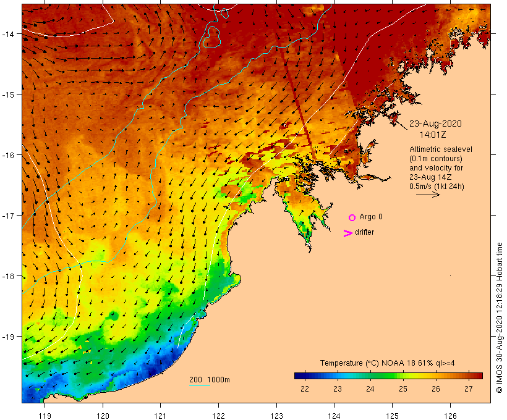Click the latitude axis label -14

7,34
